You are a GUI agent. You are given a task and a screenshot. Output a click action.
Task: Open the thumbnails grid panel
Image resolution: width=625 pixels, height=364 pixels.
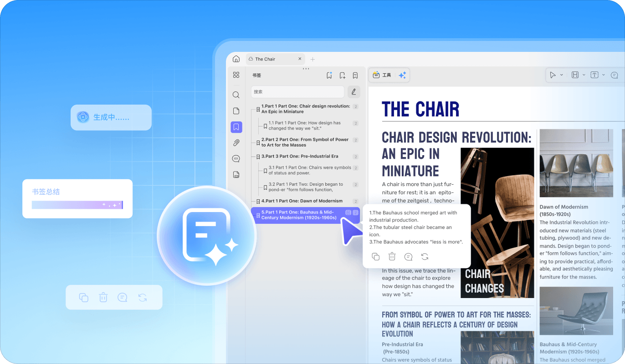tap(236, 75)
